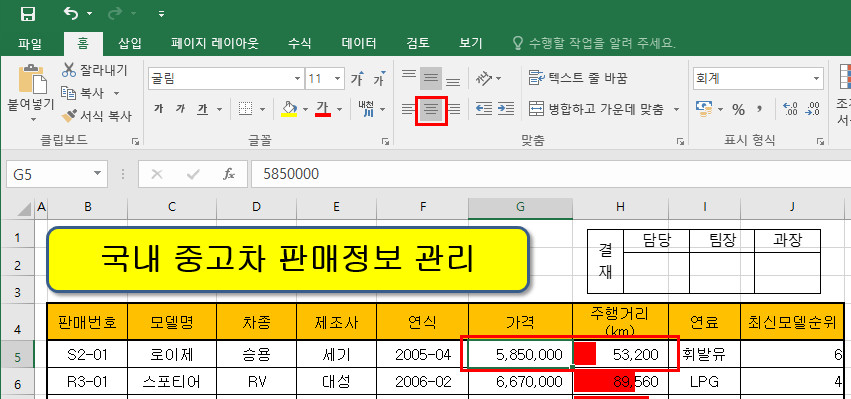Select row 6 header
851x399 pixels.
17,383
